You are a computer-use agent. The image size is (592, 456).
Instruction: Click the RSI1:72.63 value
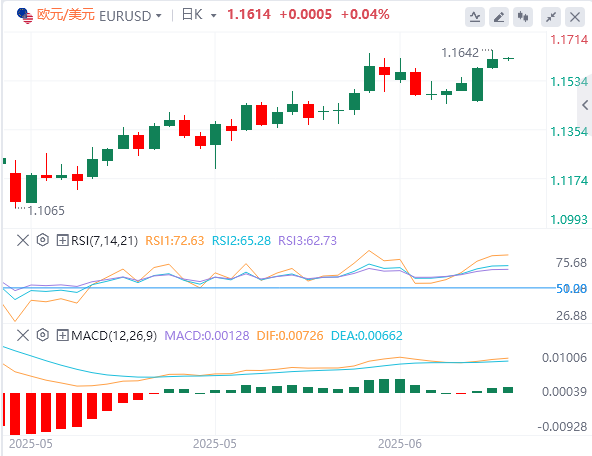175,240
